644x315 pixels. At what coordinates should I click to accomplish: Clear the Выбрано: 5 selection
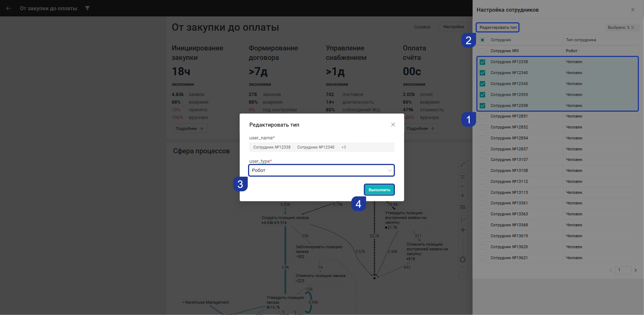click(x=633, y=27)
